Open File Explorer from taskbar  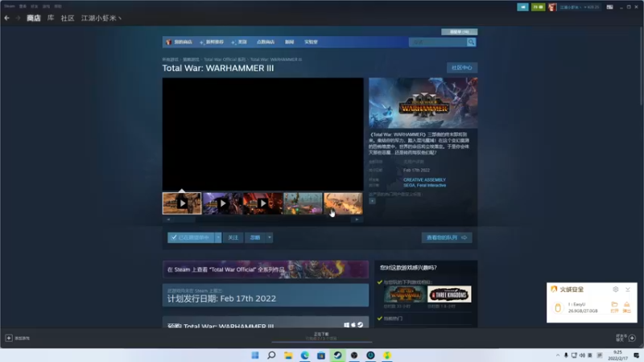288,355
